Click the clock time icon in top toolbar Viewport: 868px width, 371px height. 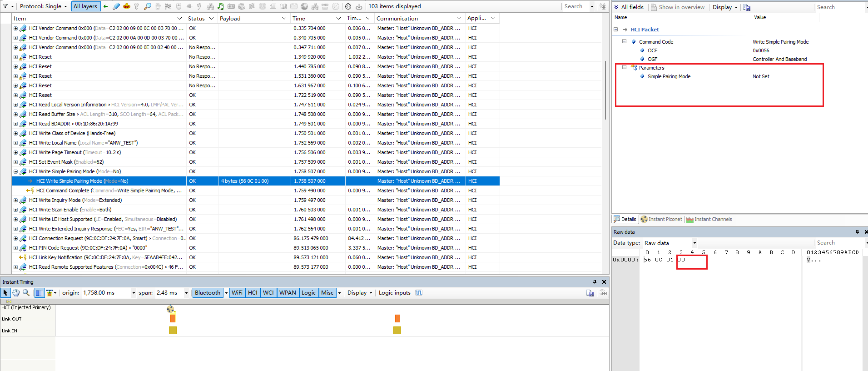coord(348,6)
